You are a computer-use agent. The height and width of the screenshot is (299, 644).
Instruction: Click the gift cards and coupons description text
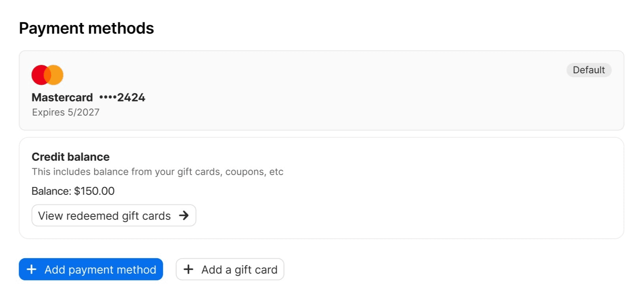[157, 172]
